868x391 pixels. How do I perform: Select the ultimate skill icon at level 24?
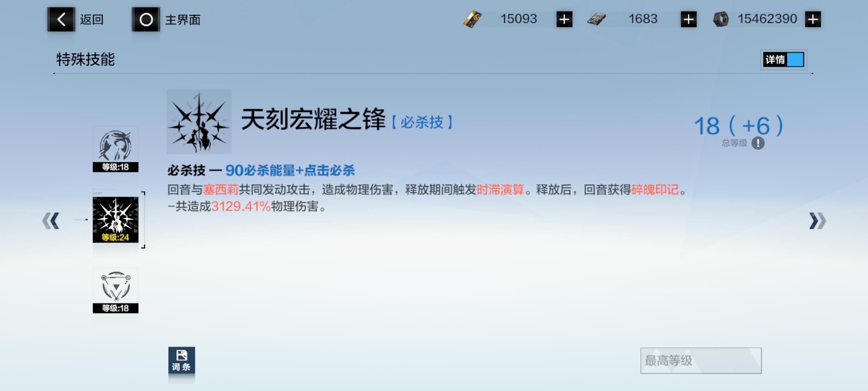pos(115,219)
